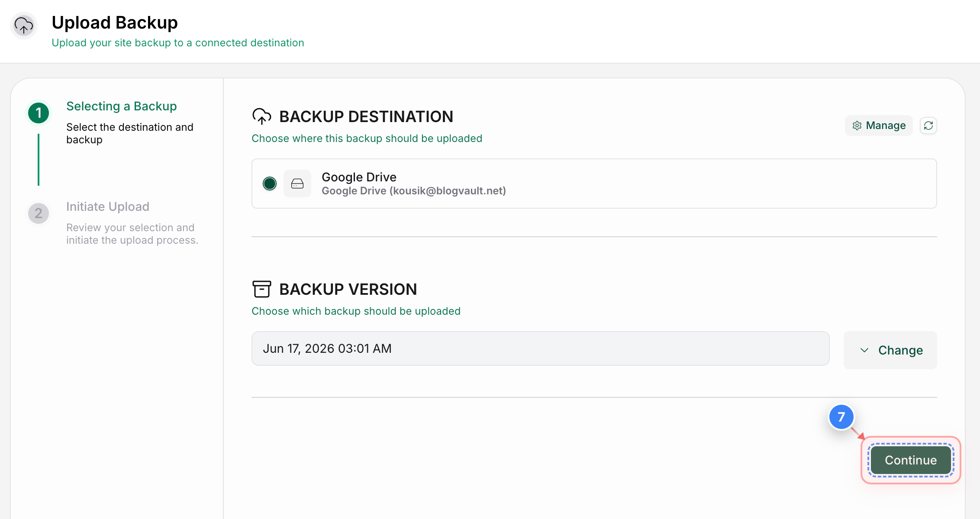Click the refresh destinations icon button

click(928, 126)
